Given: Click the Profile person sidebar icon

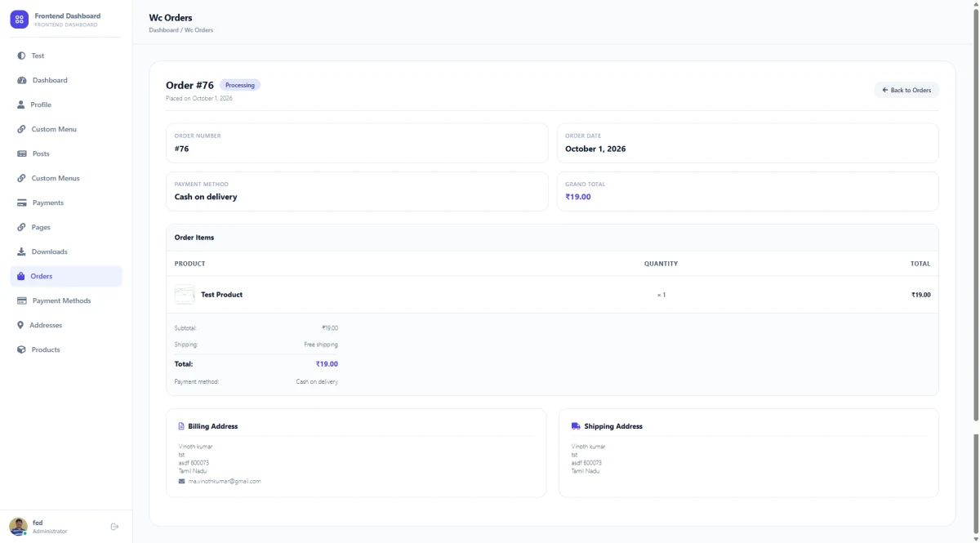Looking at the screenshot, I should (x=21, y=105).
